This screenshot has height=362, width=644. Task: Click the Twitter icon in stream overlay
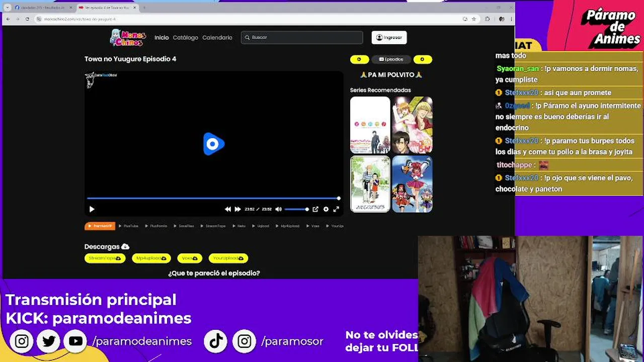pos(49,341)
